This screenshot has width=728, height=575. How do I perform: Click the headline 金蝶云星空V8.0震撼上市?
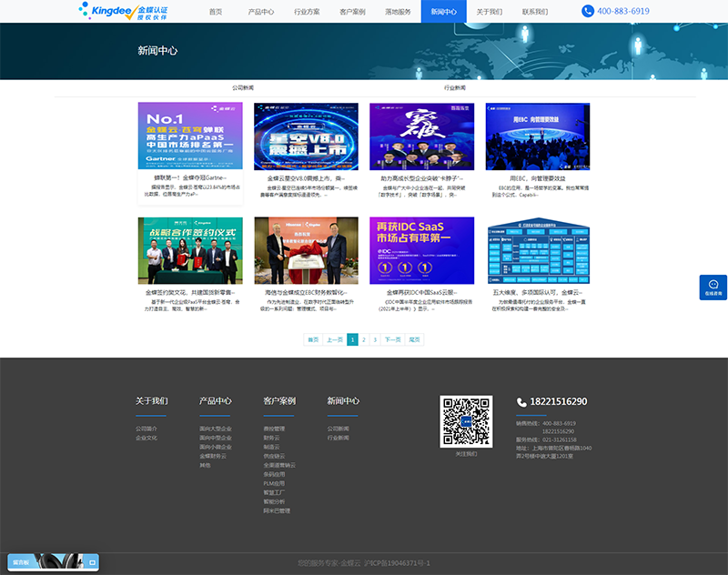coord(306,178)
